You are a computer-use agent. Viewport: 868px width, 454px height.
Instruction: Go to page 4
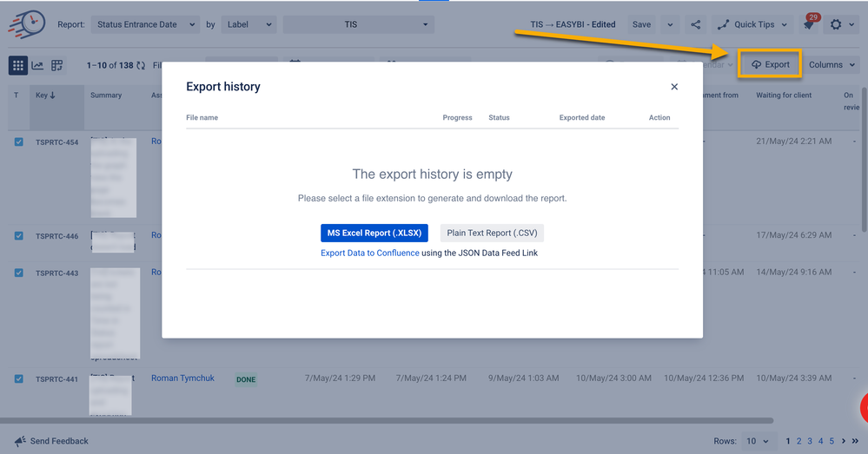click(x=821, y=441)
